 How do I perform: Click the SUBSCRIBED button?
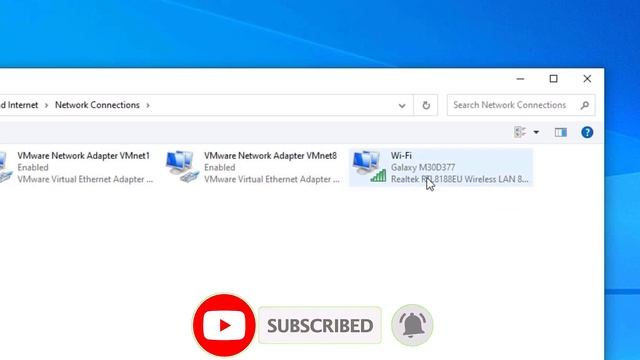click(320, 325)
